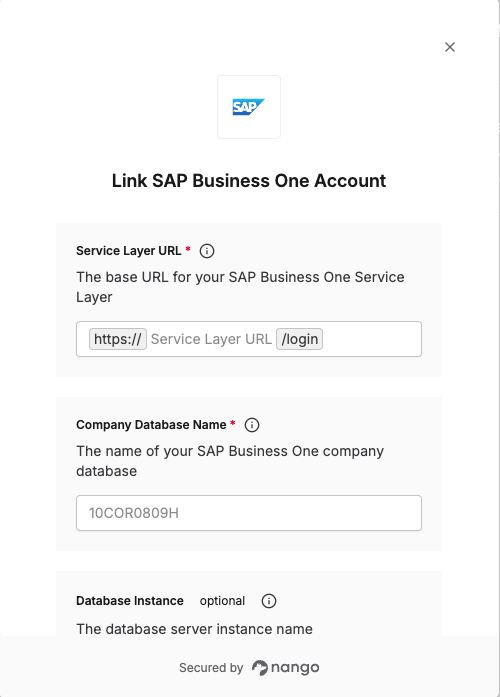Click the nango wordmark in footer

tap(295, 667)
